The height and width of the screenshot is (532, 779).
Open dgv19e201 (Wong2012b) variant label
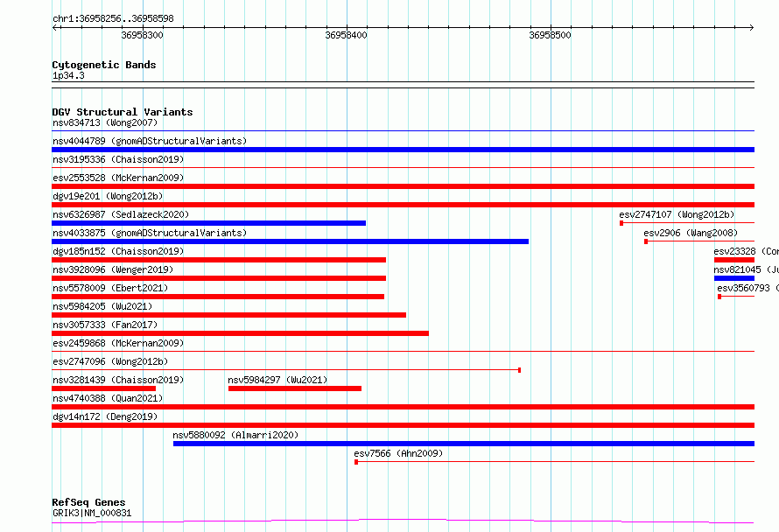108,196
